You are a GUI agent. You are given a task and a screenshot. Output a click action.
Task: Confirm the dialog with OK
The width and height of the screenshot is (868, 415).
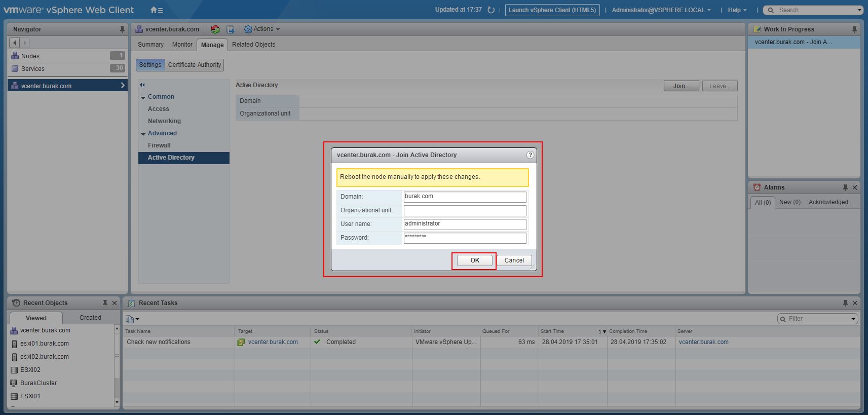pyautogui.click(x=474, y=260)
